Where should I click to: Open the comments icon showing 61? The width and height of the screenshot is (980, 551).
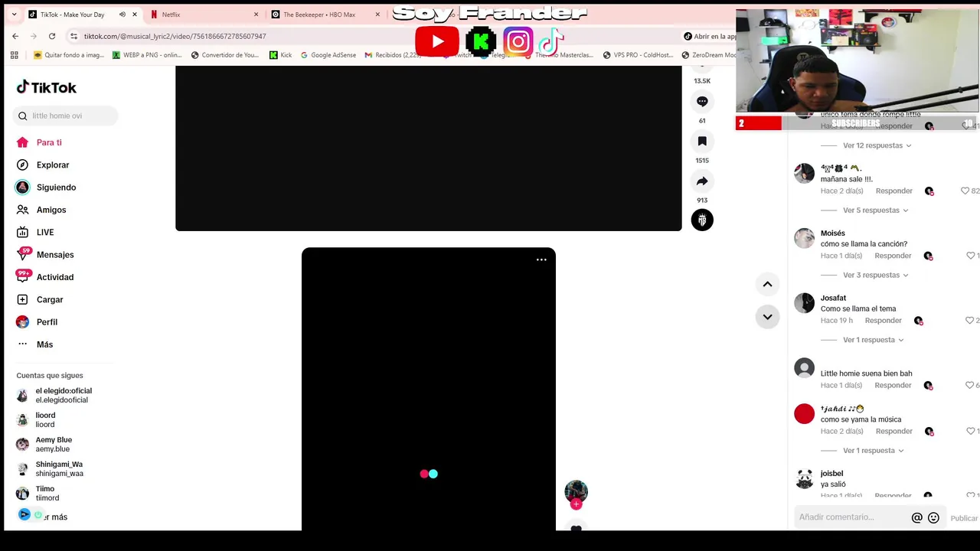[702, 101]
